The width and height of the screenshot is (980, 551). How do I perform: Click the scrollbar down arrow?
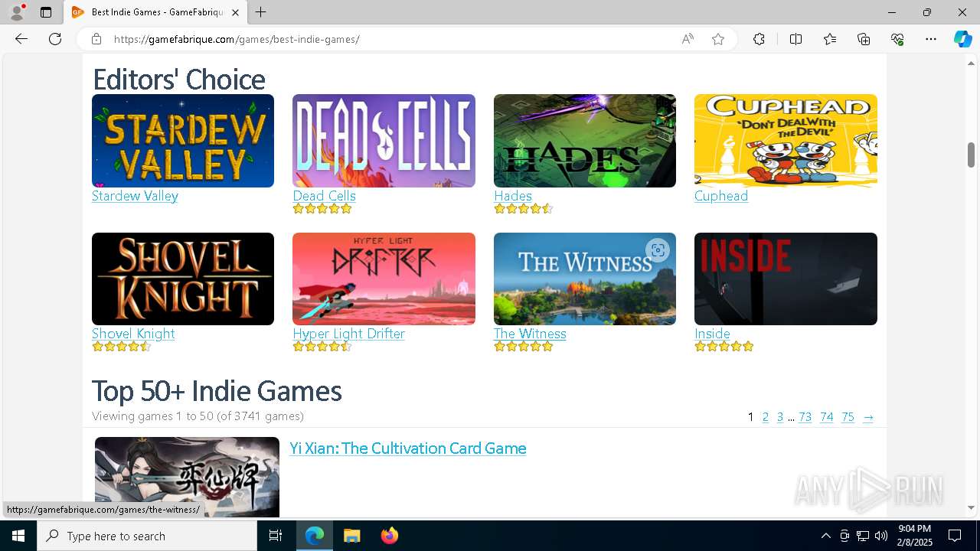click(972, 507)
